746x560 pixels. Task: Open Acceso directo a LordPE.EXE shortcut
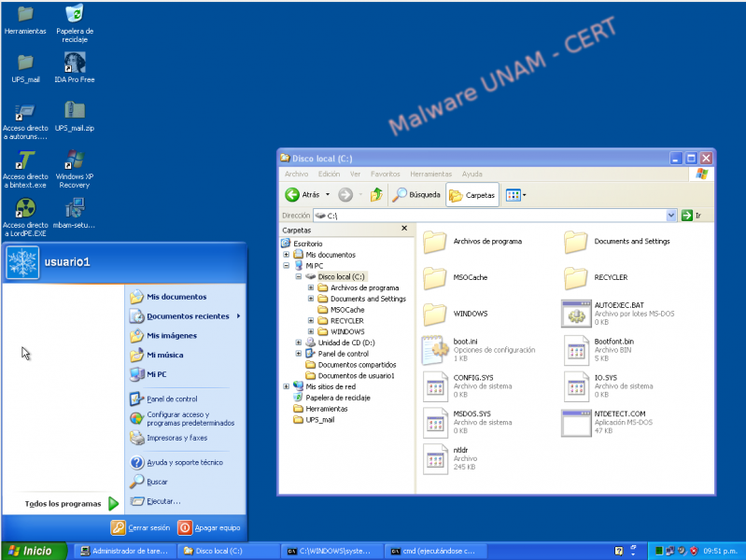[25, 217]
